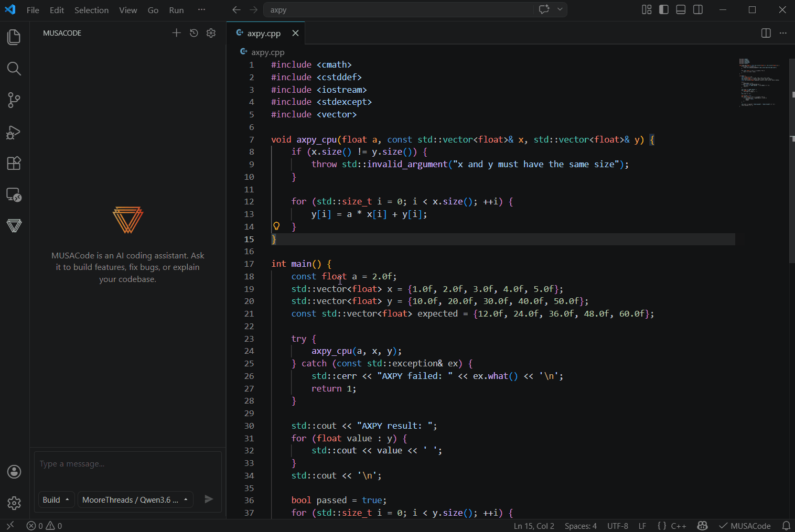
Task: Send the chat message
Action: coord(209,499)
